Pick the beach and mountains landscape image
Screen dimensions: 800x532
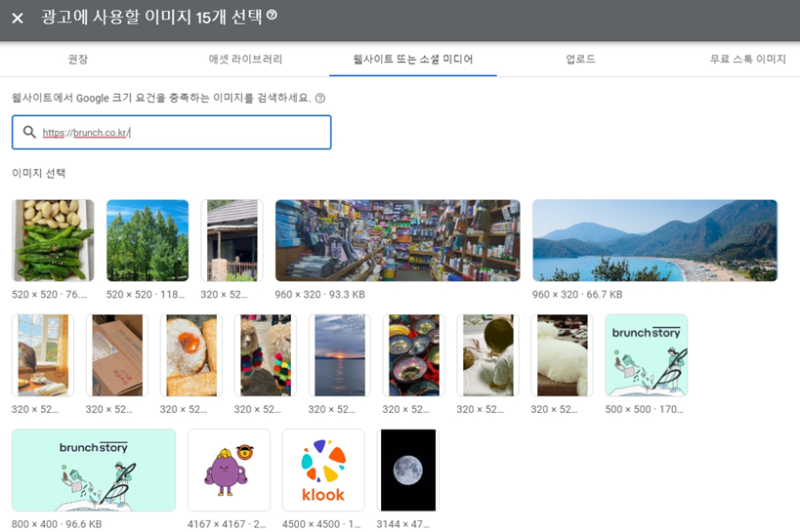654,240
